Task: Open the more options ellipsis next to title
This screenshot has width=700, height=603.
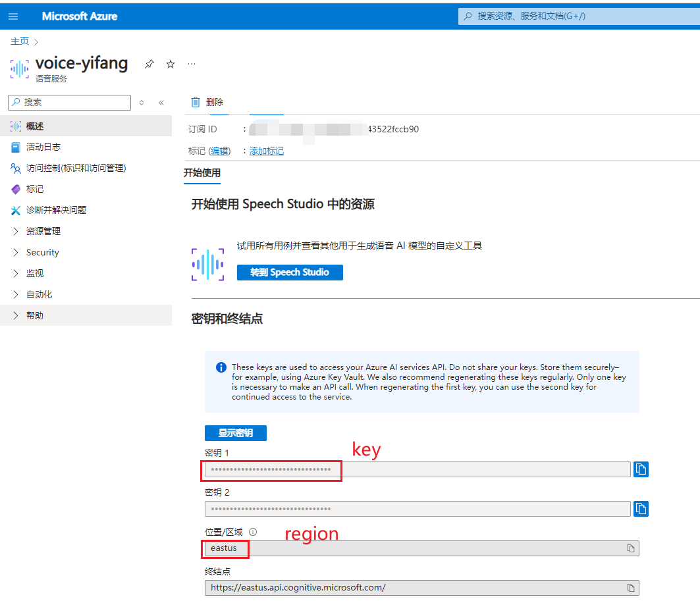Action: (x=192, y=64)
